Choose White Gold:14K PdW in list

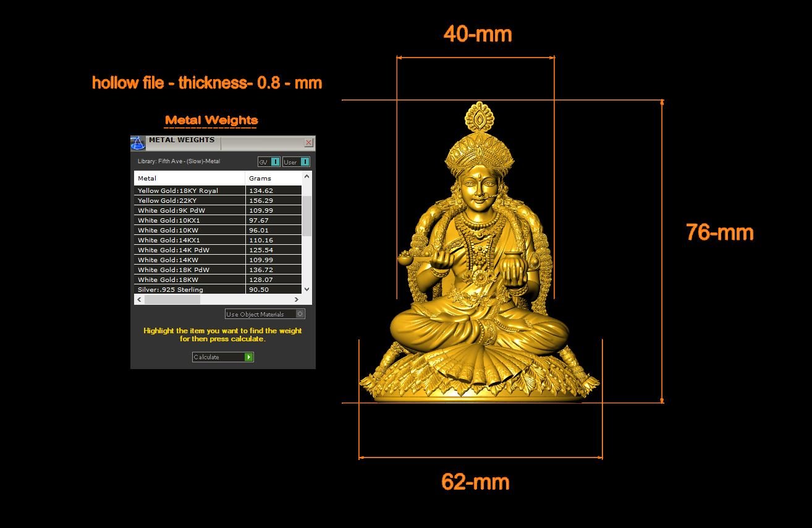[x=189, y=250]
